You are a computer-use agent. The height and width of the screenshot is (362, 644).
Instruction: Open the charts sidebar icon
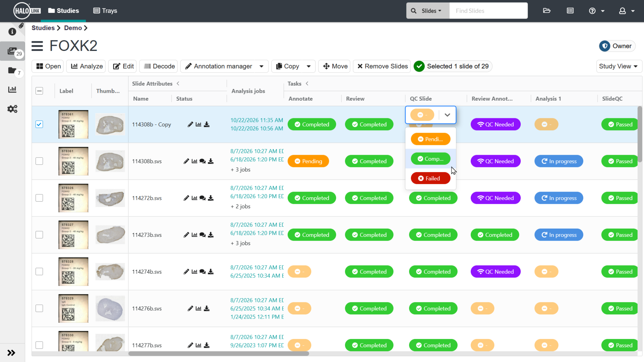[x=12, y=90]
